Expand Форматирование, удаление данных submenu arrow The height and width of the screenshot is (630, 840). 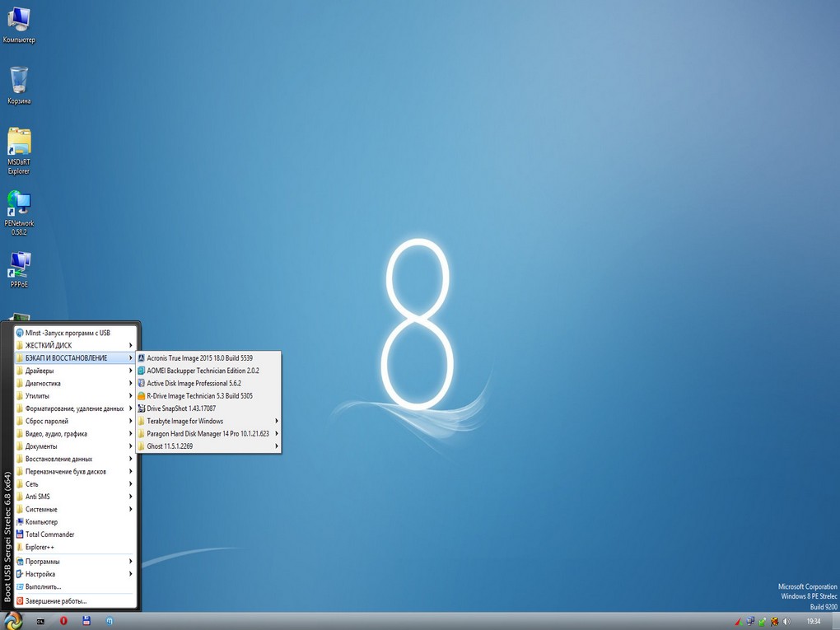[130, 408]
